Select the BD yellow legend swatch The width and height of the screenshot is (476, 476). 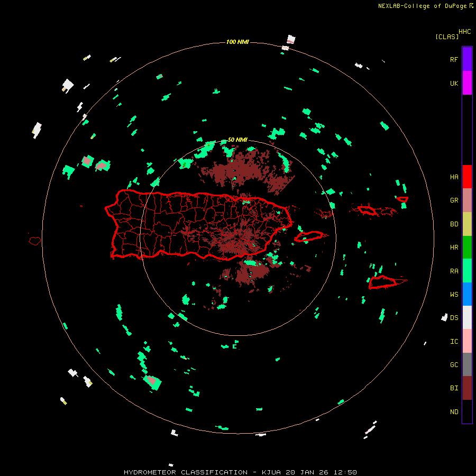[x=467, y=224]
